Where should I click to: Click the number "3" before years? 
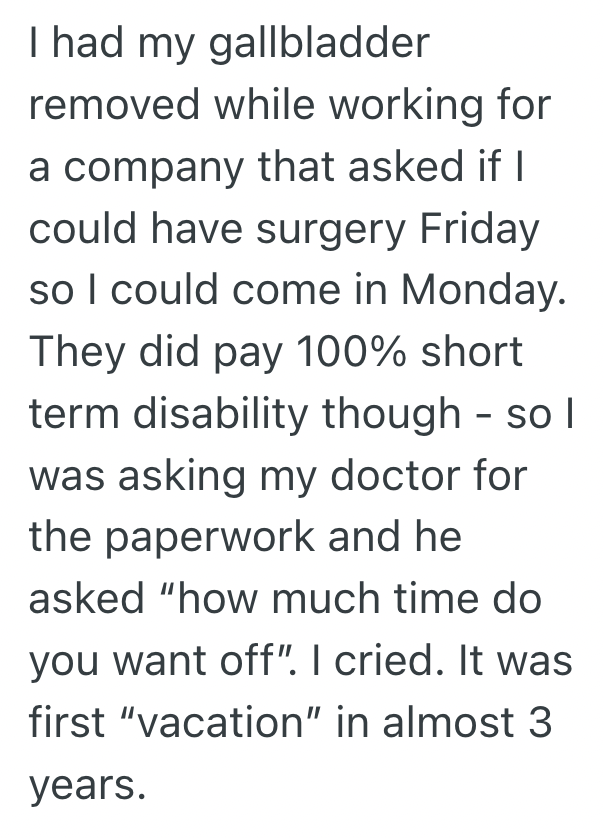point(539,721)
